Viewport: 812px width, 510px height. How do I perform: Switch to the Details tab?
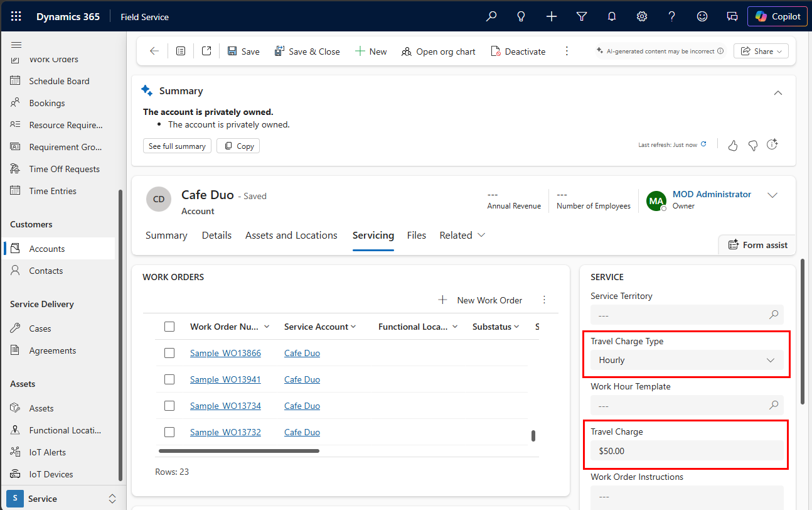click(x=216, y=236)
